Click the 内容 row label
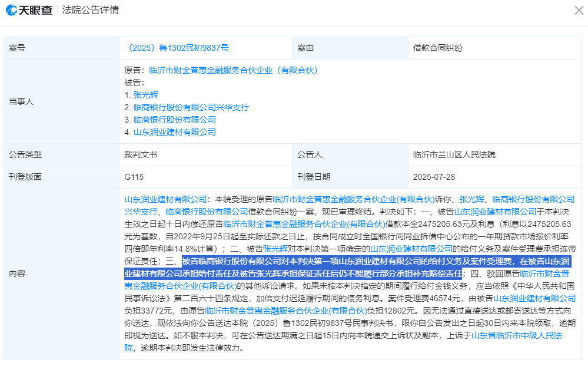588x366 pixels. [x=17, y=273]
